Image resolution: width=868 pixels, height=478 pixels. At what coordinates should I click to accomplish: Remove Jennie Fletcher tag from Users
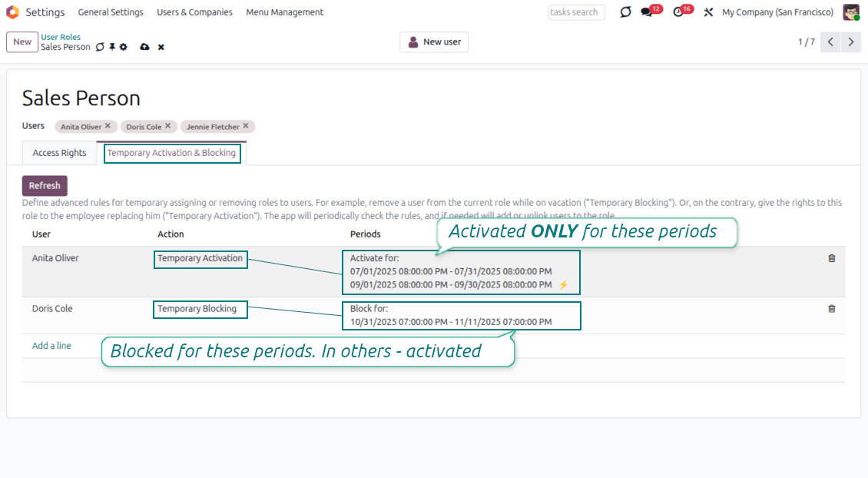click(246, 126)
